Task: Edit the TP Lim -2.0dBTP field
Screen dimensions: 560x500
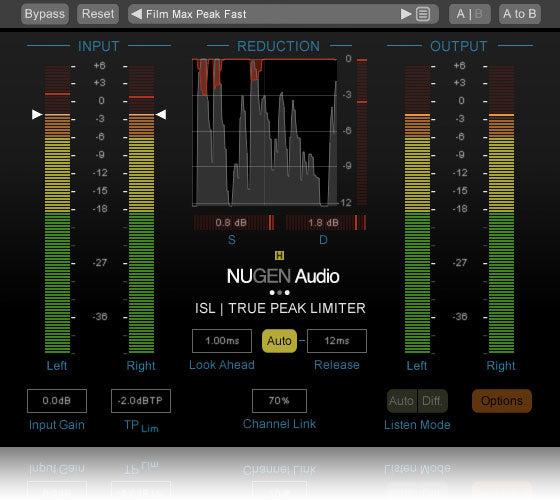Action: [x=141, y=401]
